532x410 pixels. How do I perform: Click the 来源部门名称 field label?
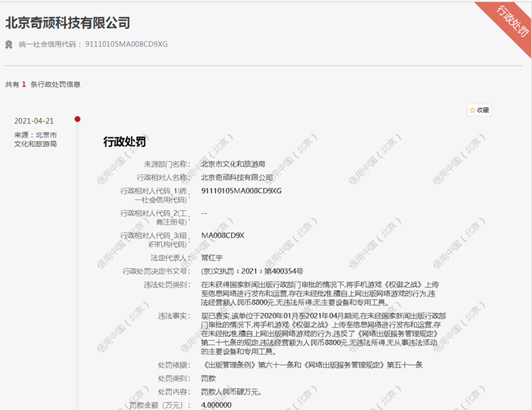167,164
